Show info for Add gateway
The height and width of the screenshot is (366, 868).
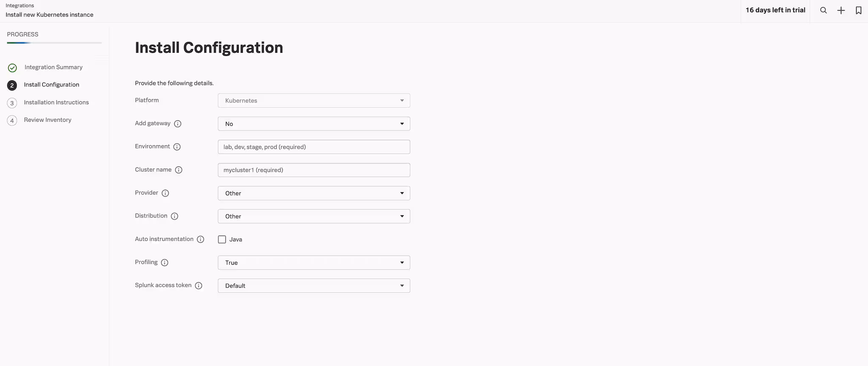point(178,124)
